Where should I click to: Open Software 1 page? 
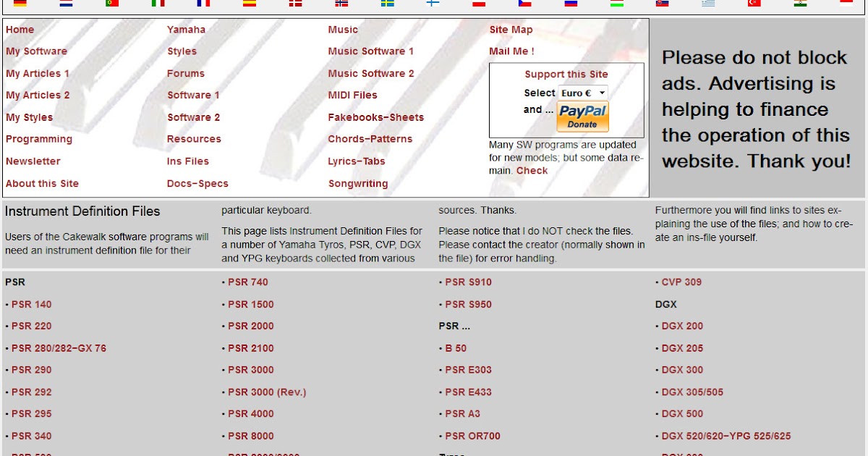pos(193,95)
